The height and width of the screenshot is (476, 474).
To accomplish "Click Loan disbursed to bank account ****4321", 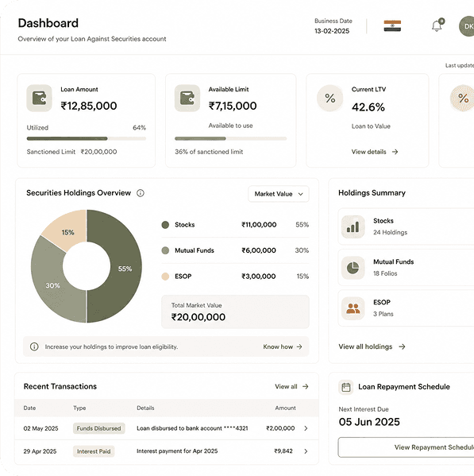I will 192,428.
